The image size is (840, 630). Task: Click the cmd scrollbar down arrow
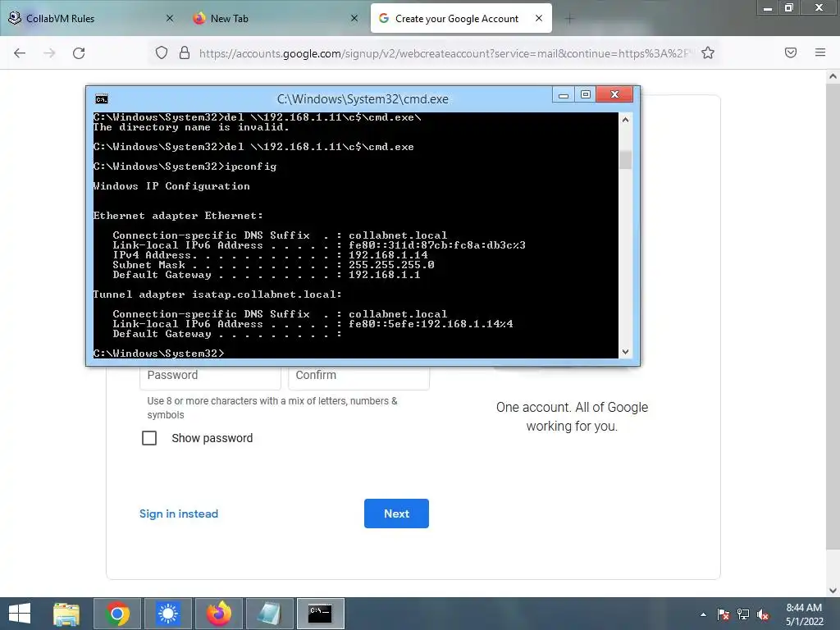tap(625, 351)
